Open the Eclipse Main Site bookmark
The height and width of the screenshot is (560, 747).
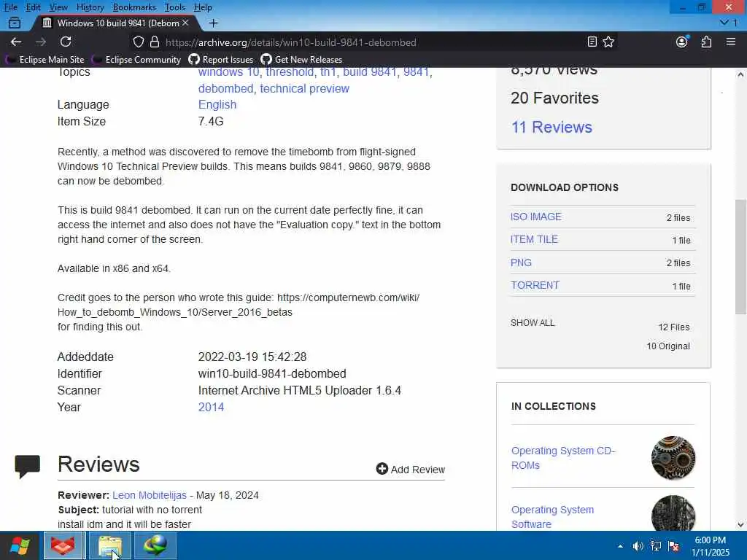coord(44,60)
